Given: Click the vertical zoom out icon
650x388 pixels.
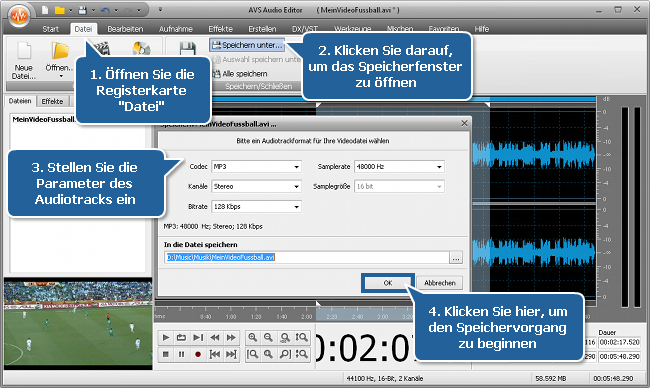Looking at the screenshot, I should [302, 354].
